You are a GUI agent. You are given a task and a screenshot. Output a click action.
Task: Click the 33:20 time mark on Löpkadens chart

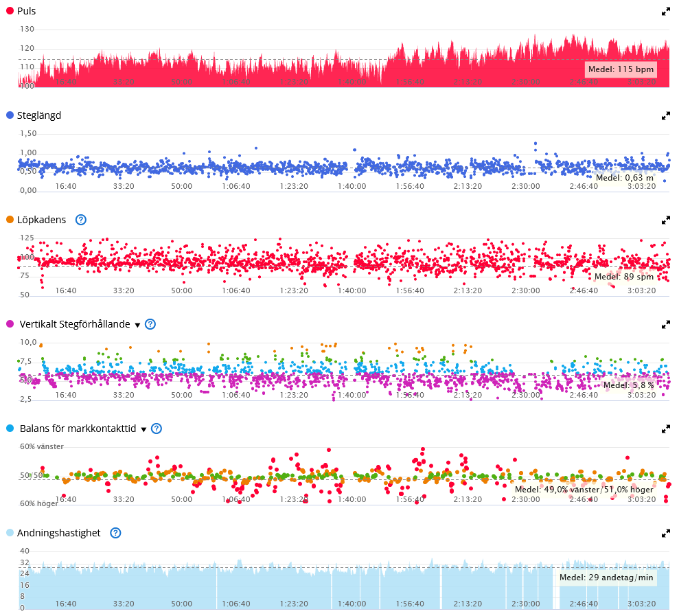[x=124, y=290]
